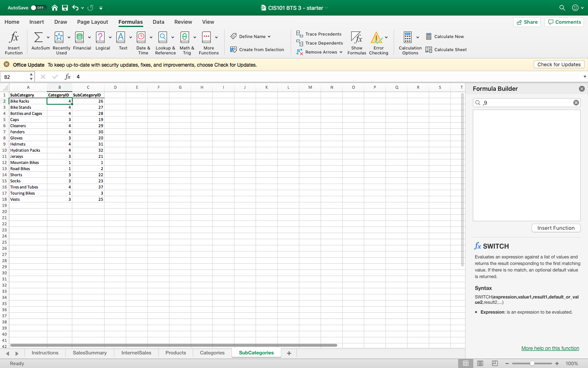588x368 pixels.
Task: Expand the Remove Arrows dropdown arrow
Action: coord(341,52)
